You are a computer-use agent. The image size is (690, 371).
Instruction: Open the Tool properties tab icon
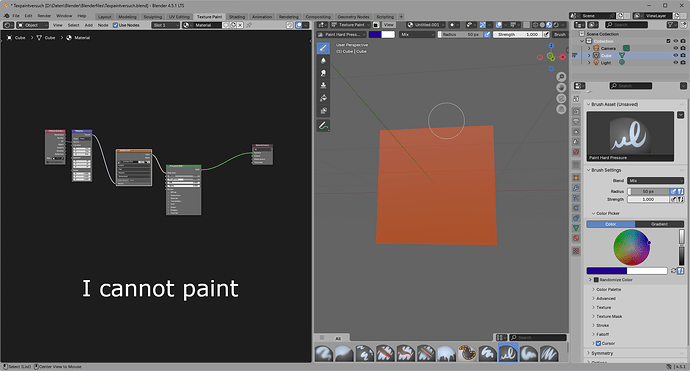[576, 99]
